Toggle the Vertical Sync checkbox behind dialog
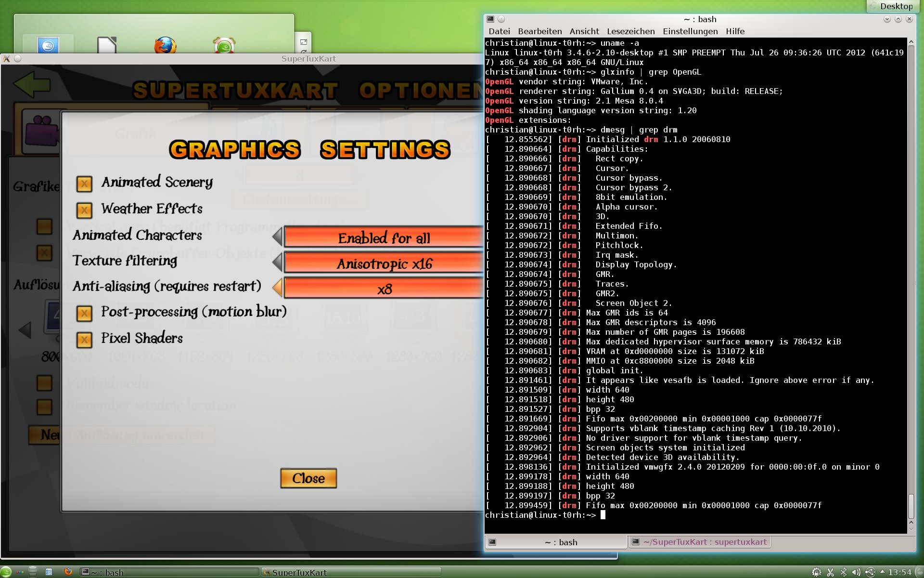The width and height of the screenshot is (924, 578). pos(44,226)
